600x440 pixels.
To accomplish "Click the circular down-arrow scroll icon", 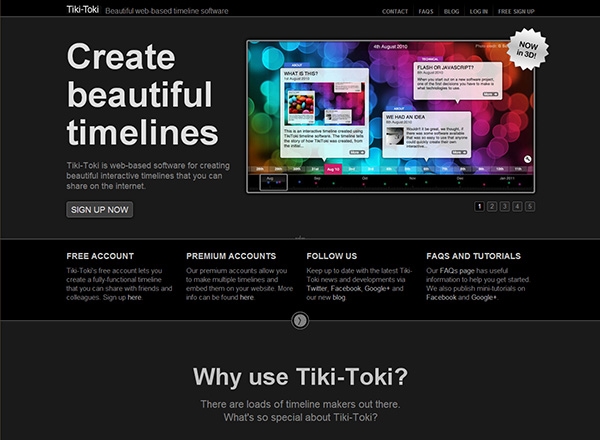I will coord(300,320).
